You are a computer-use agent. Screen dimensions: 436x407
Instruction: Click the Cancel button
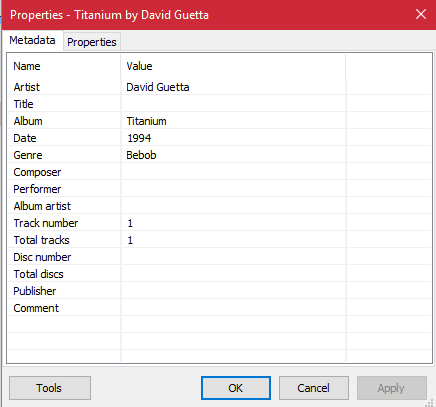pos(314,388)
